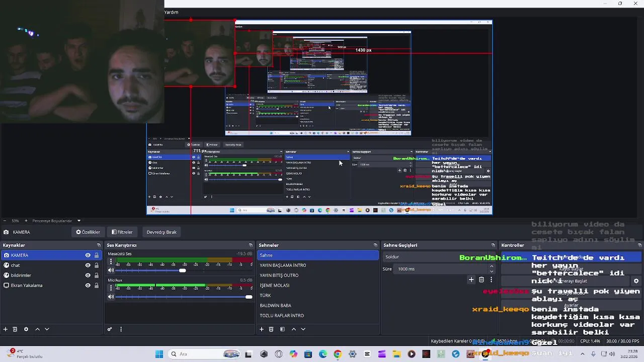Open the virtual camera settings gear in Kontroller

coord(636,281)
